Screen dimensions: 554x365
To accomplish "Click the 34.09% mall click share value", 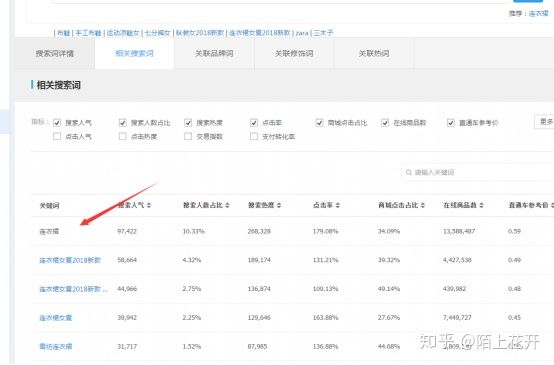I will 389,231.
